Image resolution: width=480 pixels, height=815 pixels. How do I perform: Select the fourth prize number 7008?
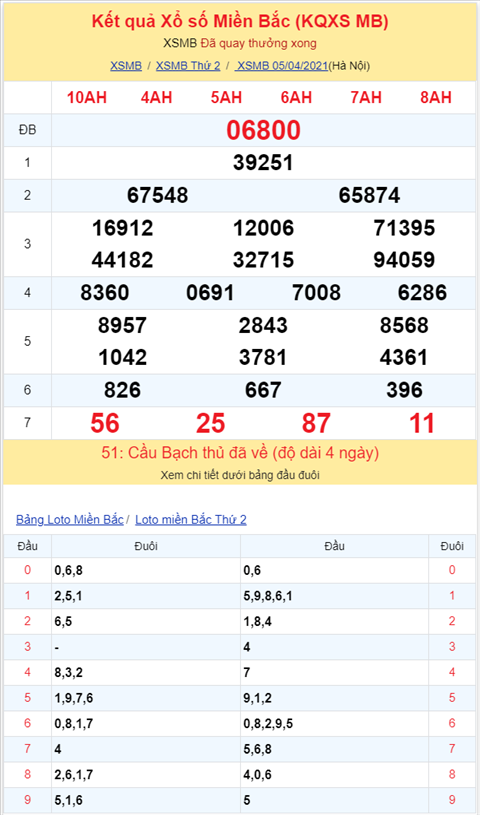[316, 293]
